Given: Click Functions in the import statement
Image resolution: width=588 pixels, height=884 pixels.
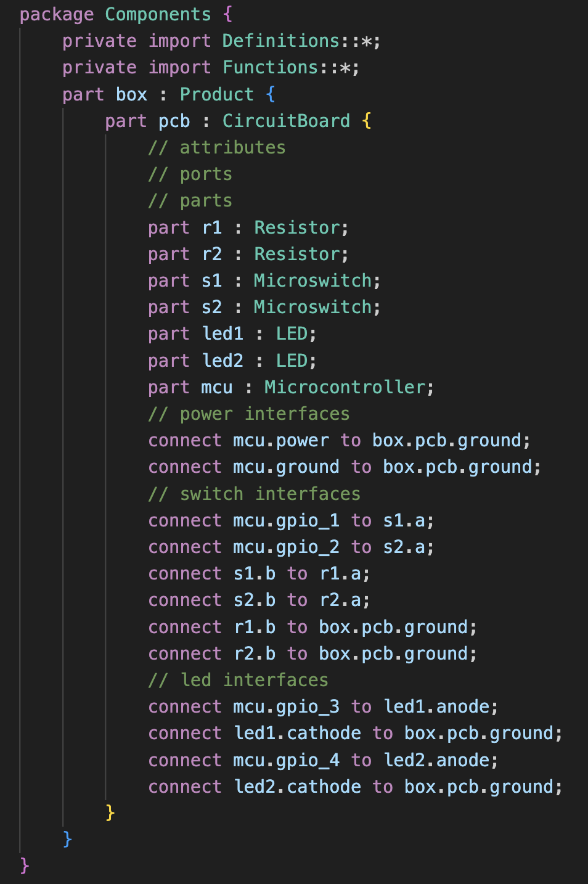Looking at the screenshot, I should pos(270,67).
